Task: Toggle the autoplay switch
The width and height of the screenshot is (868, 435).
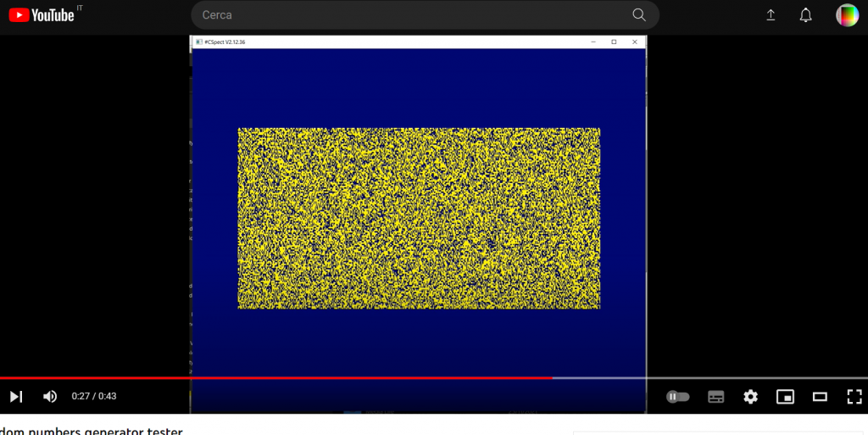Action: (677, 396)
